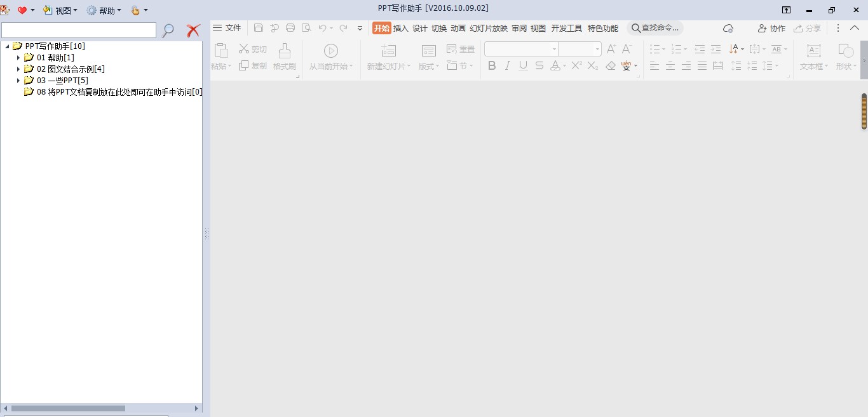Toggle italic formatting
Viewport: 868px width, 417px height.
(507, 65)
